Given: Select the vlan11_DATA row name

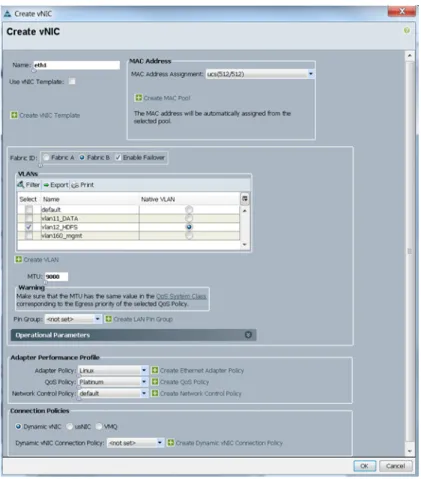Looking at the screenshot, I should tap(60, 218).
